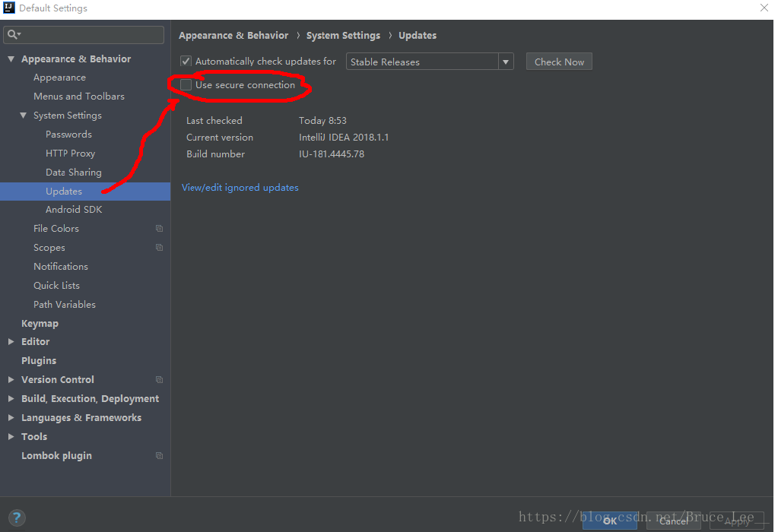Collapse Appearance & Behavior section
778x532 pixels.
(11, 59)
